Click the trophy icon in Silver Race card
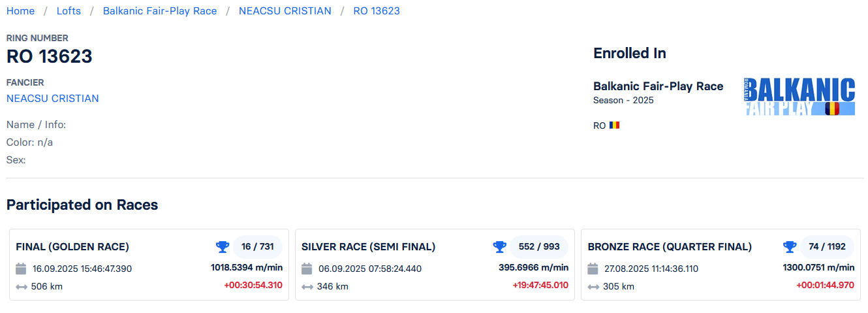Screen dimensions: 868x313 pyautogui.click(x=500, y=247)
